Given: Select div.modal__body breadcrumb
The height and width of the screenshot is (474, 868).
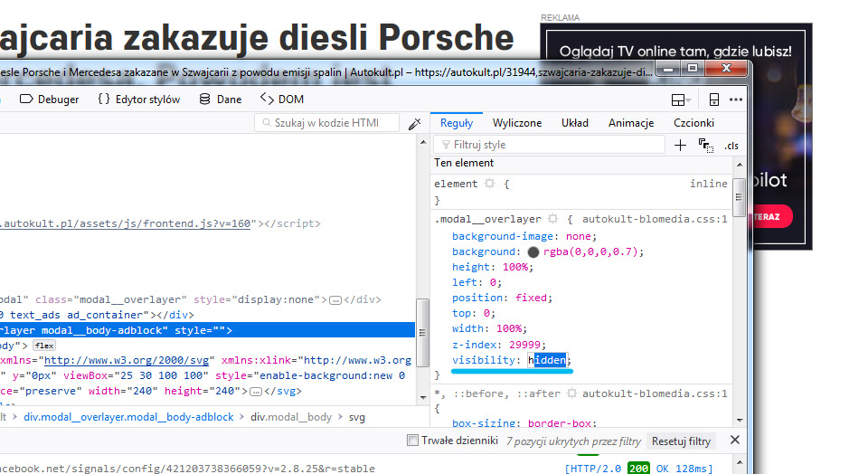Looking at the screenshot, I should 290,417.
